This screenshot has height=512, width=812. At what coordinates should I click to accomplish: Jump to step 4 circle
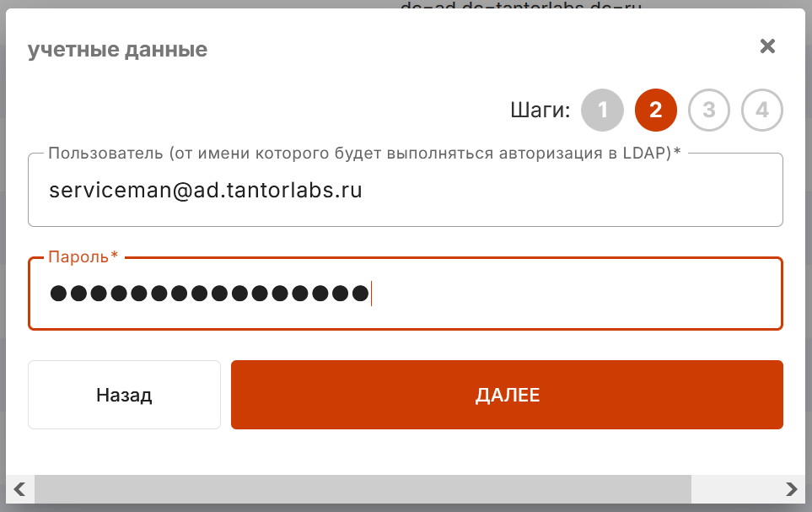[x=762, y=110]
